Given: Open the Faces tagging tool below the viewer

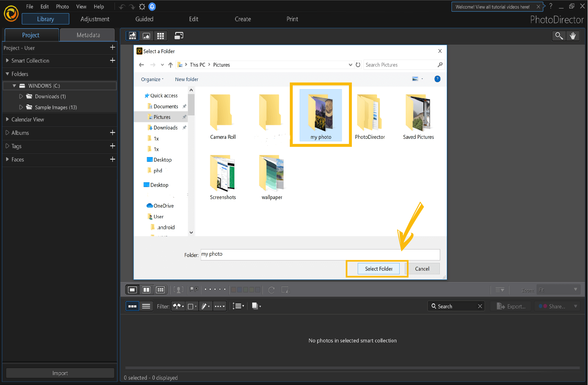Looking at the screenshot, I should tap(178, 289).
